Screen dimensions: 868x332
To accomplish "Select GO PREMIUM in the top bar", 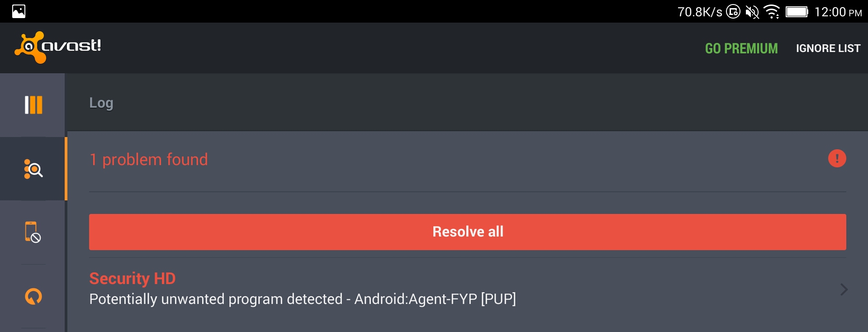I will [x=741, y=48].
